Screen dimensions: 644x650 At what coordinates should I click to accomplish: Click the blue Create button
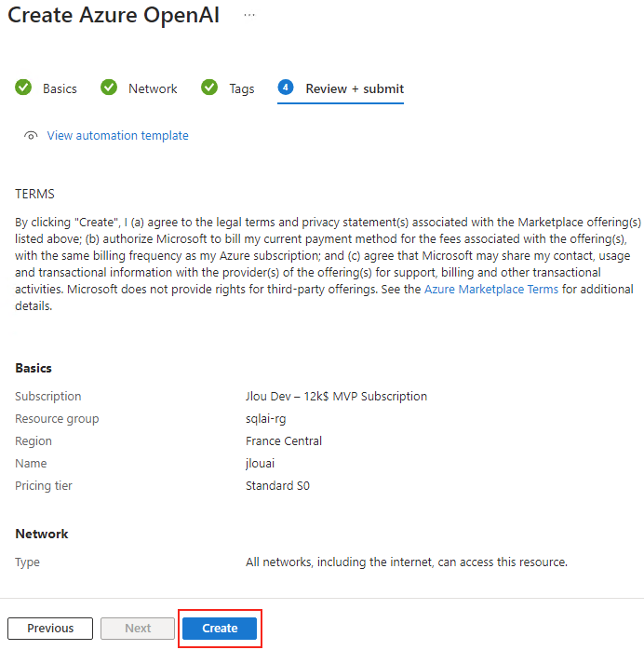pyautogui.click(x=220, y=628)
